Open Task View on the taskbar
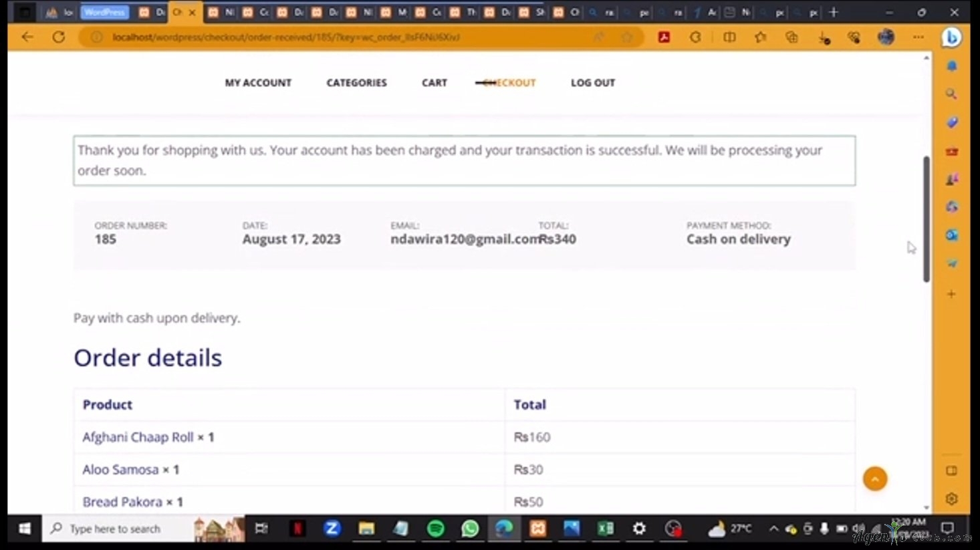The height and width of the screenshot is (550, 980). (261, 529)
